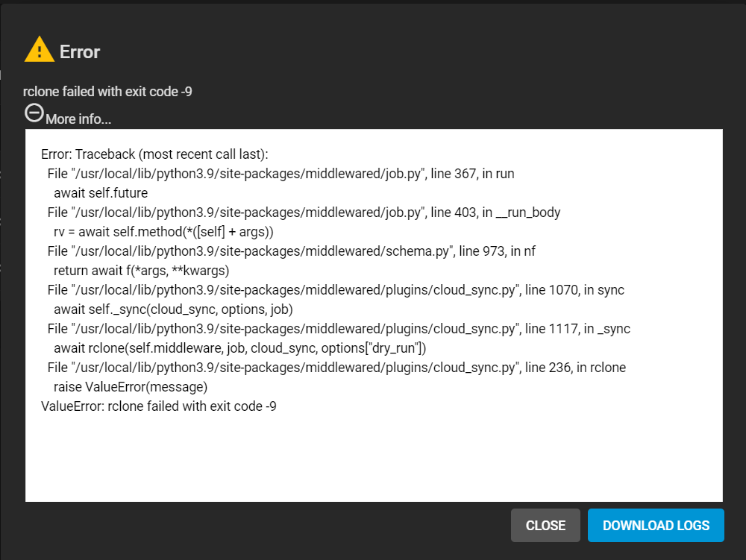Dismiss the dialog with the CLOSE button
746x560 pixels.
click(545, 525)
